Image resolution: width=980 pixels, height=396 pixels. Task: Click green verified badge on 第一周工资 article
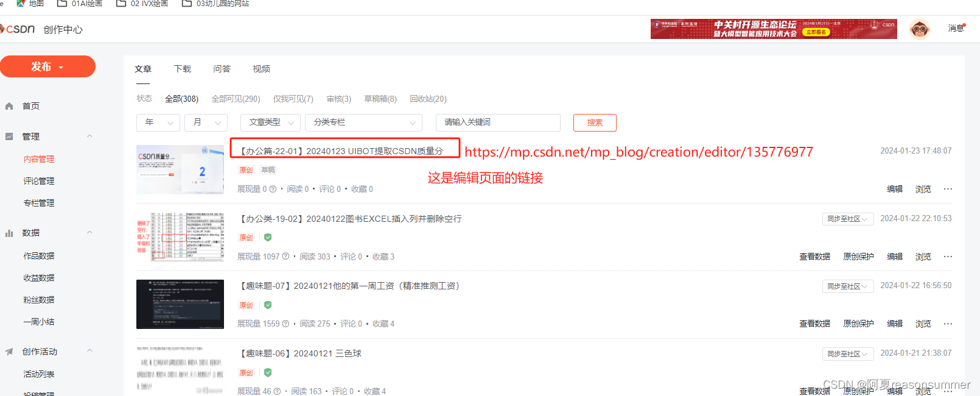[x=268, y=305]
